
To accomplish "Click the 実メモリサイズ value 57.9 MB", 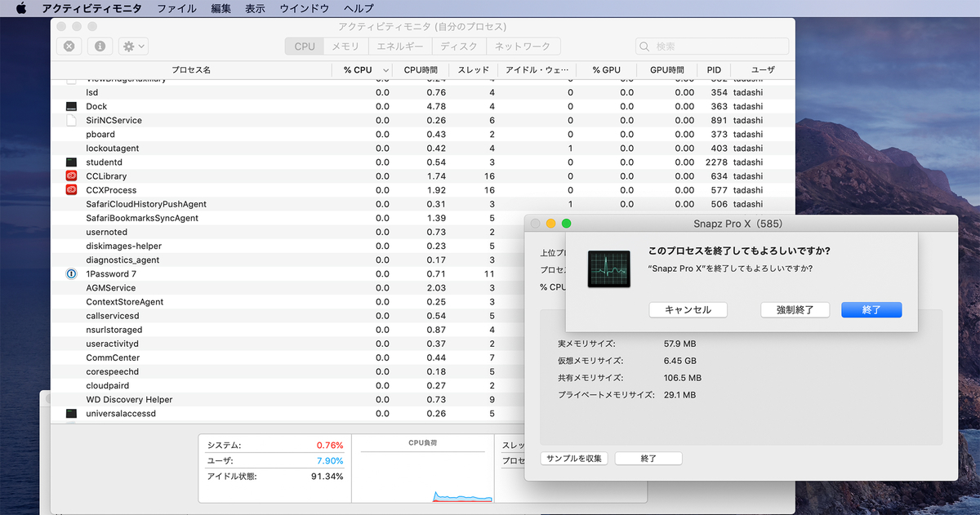I will coord(679,344).
